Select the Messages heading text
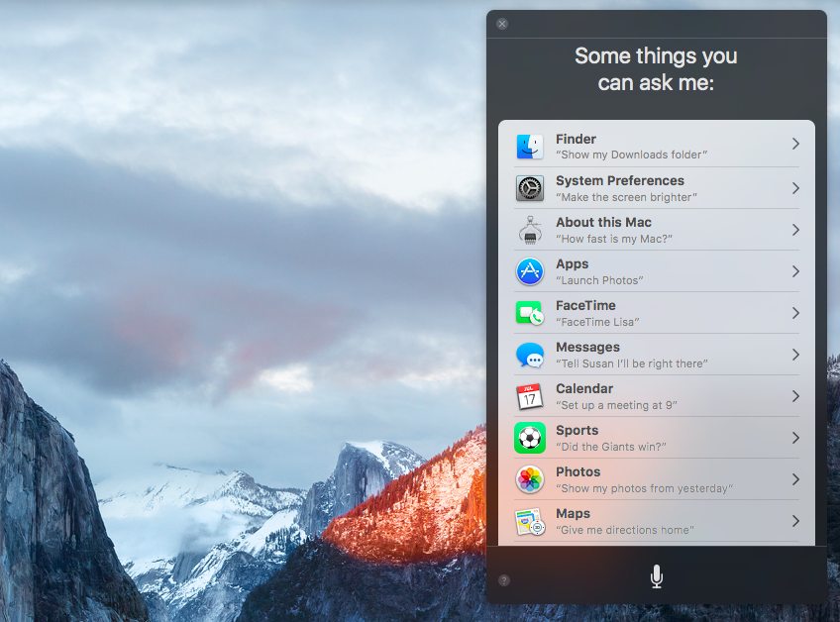 [587, 348]
